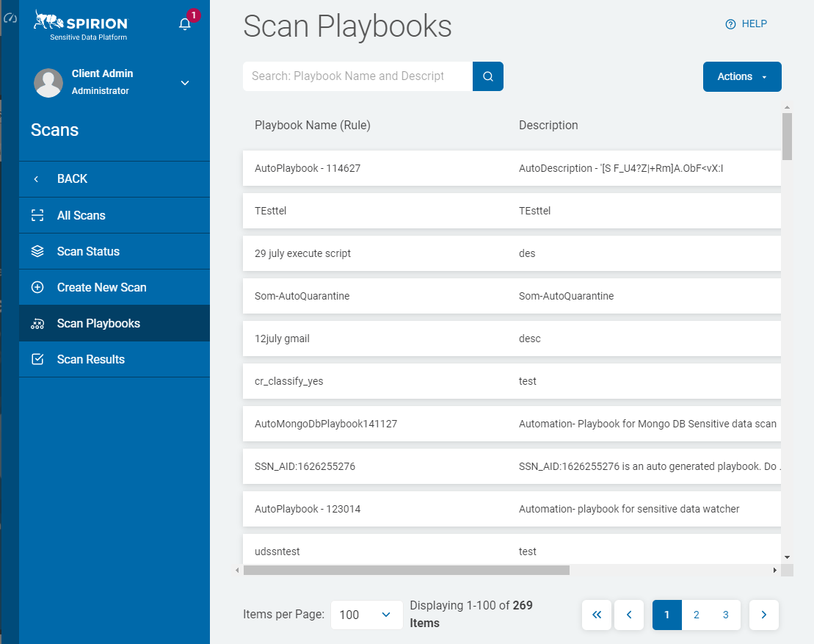814x644 pixels.
Task: Navigate BACK in the sidebar
Action: click(x=115, y=179)
